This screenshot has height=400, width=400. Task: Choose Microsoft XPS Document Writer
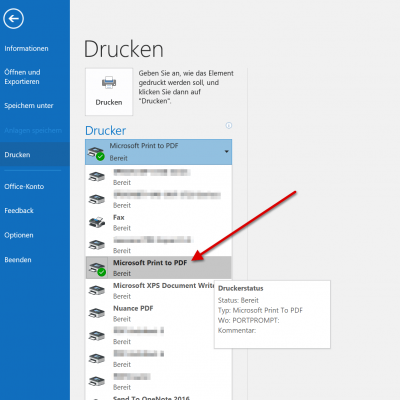pos(159,290)
